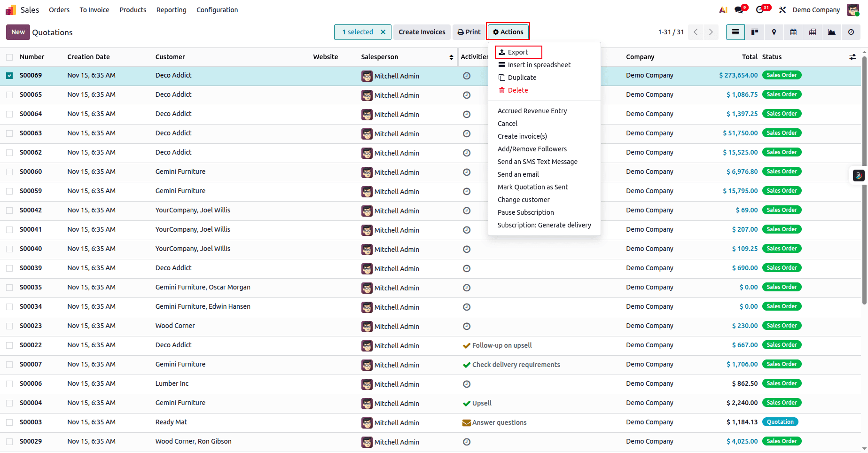The height and width of the screenshot is (453, 868).
Task: Click the Create Invoices button
Action: 422,31
